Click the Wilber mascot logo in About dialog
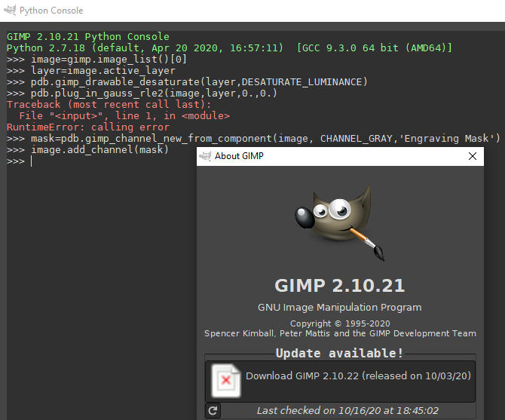 340,222
